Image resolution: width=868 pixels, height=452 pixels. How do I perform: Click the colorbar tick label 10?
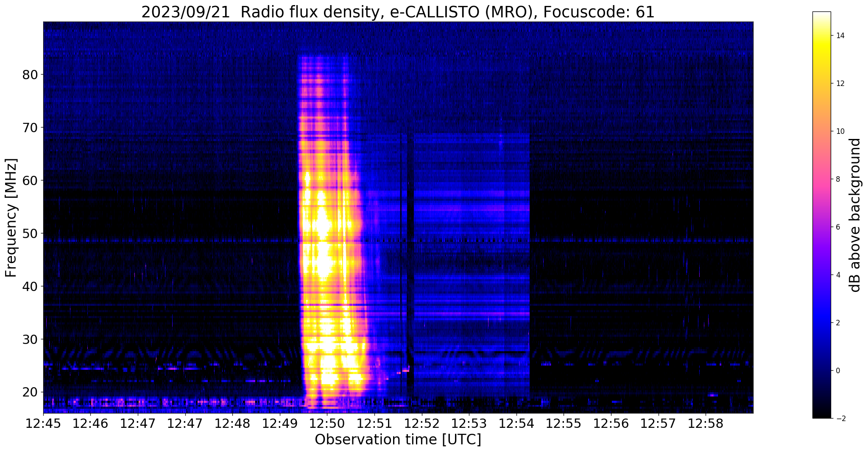tap(840, 131)
